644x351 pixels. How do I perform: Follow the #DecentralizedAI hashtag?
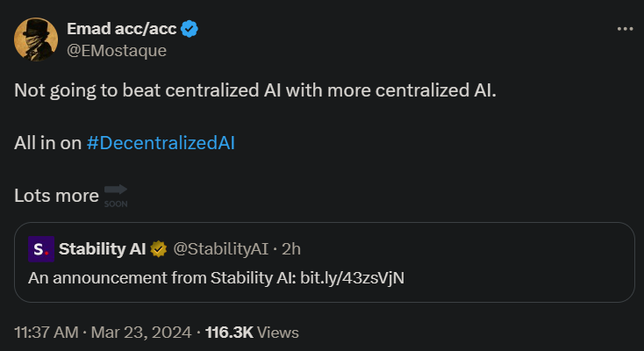161,143
